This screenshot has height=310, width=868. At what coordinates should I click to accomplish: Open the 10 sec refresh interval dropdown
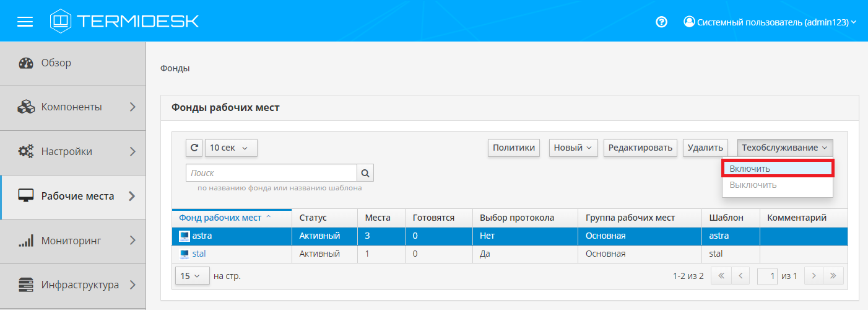[x=230, y=148]
